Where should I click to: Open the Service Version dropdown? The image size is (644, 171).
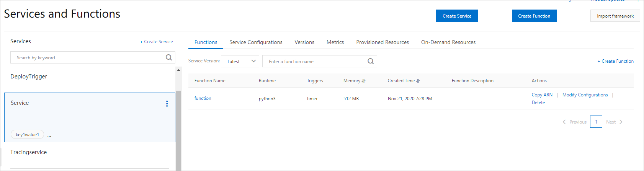pos(240,61)
